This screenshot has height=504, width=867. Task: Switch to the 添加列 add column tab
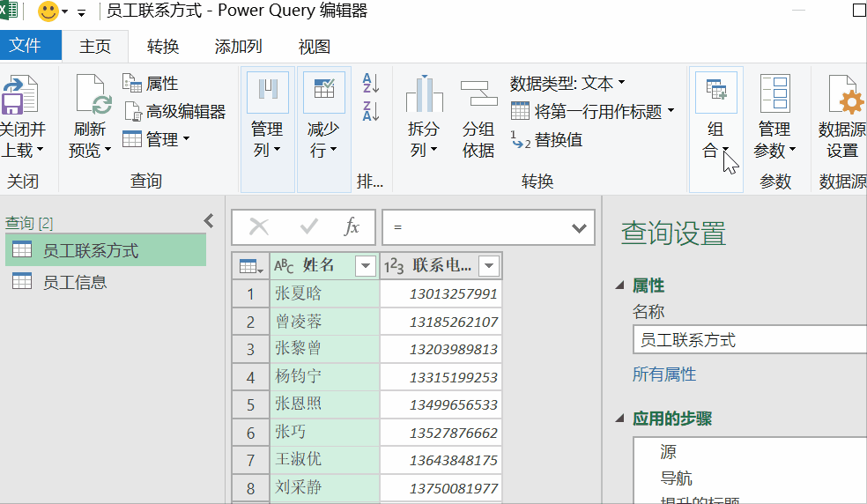point(238,47)
